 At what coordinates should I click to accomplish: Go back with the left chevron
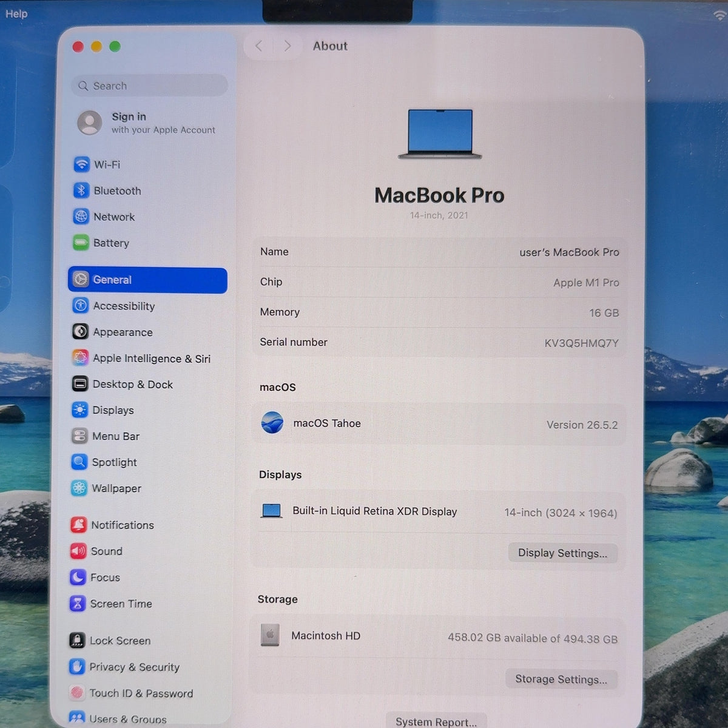(259, 46)
